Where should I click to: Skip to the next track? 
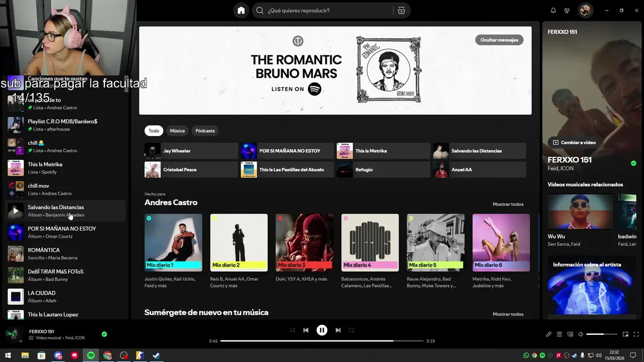338,330
